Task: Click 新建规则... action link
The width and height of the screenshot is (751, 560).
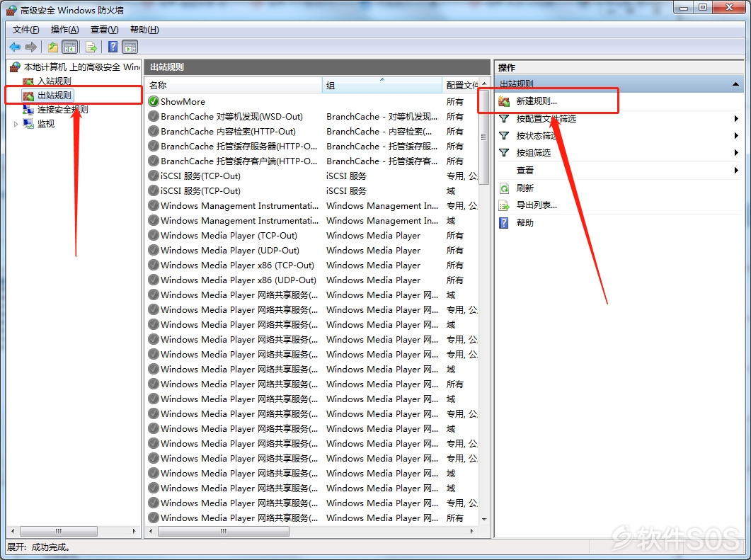Action: click(x=537, y=101)
